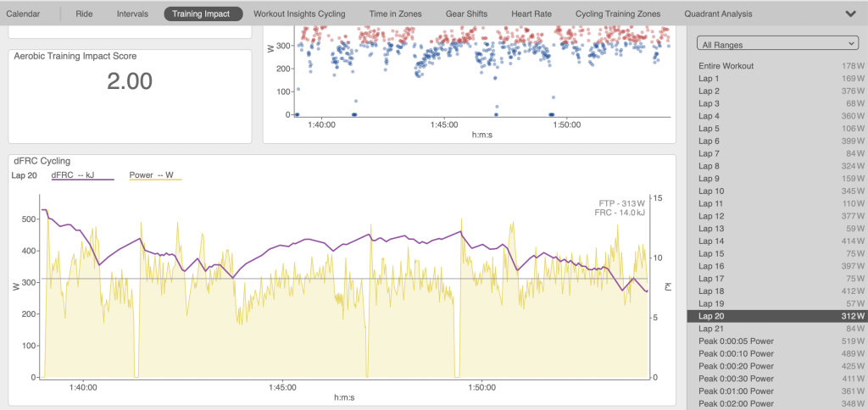Click the FTP - 313 W annotation
Viewport: 868px width, 410px height.
pos(623,203)
